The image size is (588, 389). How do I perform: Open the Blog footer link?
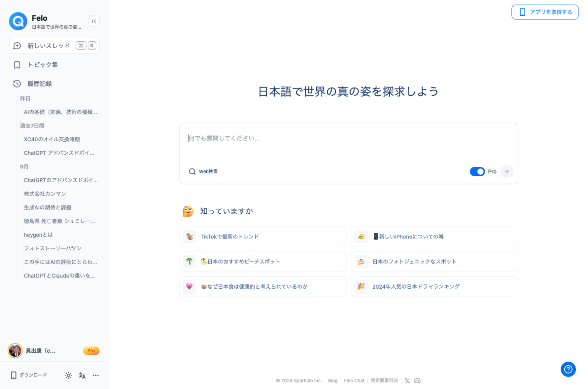click(333, 381)
